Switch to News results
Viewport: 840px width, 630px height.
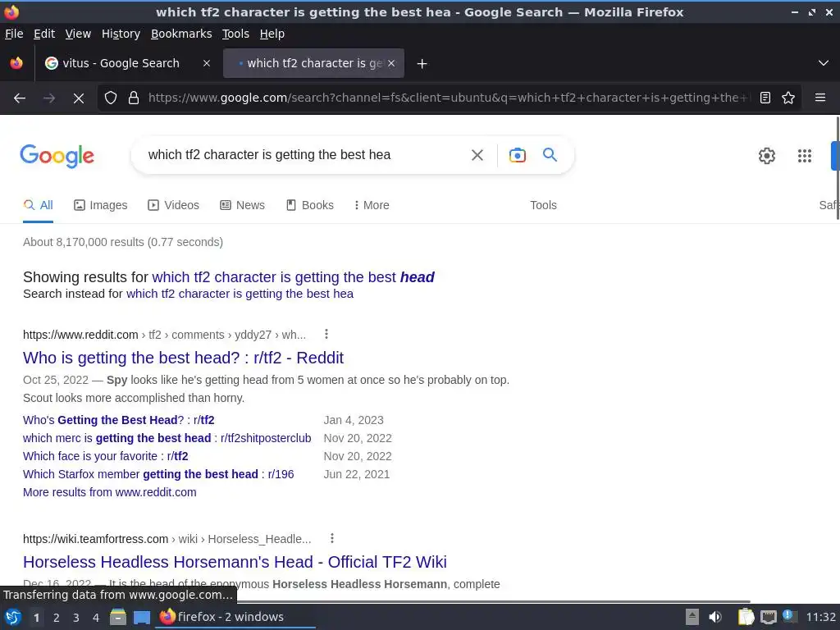click(242, 205)
